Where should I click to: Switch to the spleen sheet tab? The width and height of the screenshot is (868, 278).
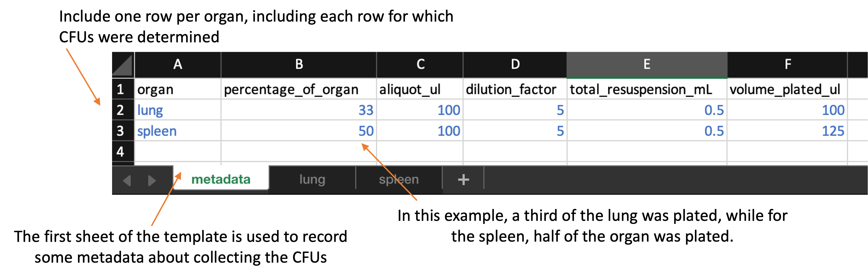coord(399,180)
